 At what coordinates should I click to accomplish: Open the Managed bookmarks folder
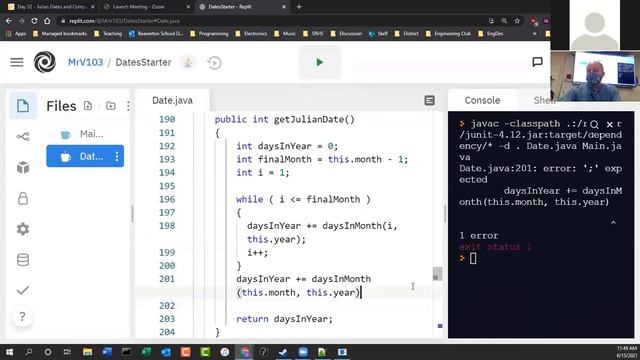coord(60,34)
